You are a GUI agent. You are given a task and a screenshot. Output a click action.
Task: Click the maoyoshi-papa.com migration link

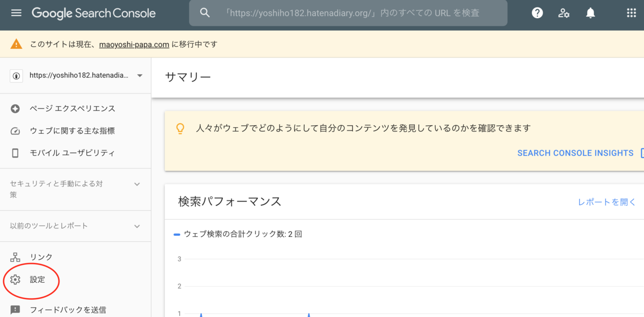click(134, 44)
